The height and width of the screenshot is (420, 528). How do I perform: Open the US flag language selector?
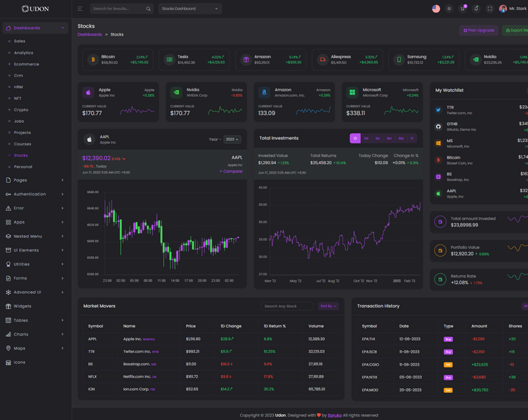click(x=436, y=9)
